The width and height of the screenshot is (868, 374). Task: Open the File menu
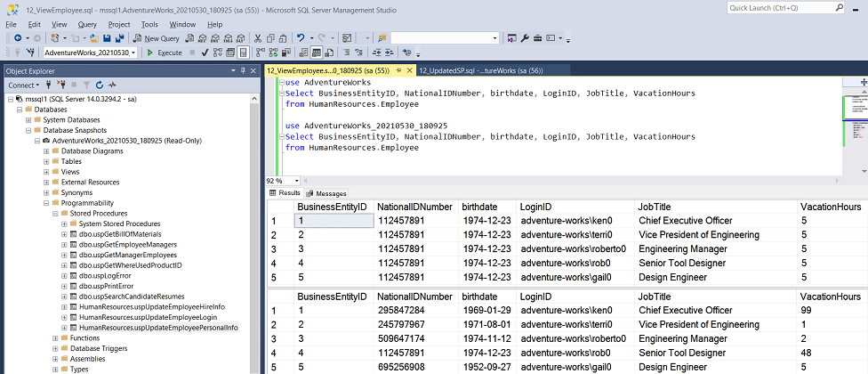[11, 24]
